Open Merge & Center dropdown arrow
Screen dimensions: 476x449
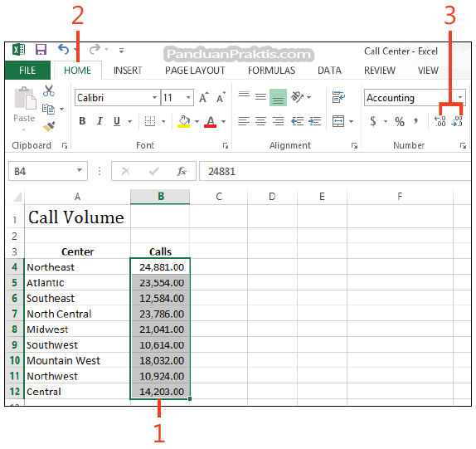352,121
